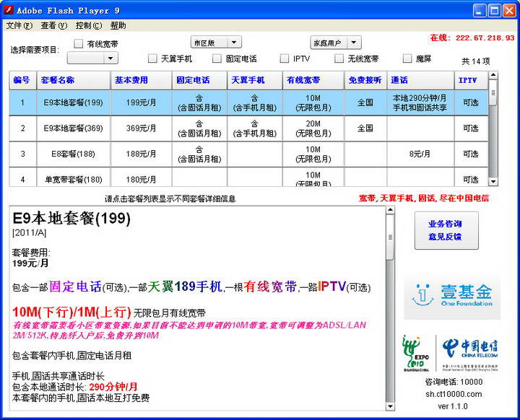Click the 共 14 项 count label
This screenshot has width=520, height=420.
(x=476, y=61)
